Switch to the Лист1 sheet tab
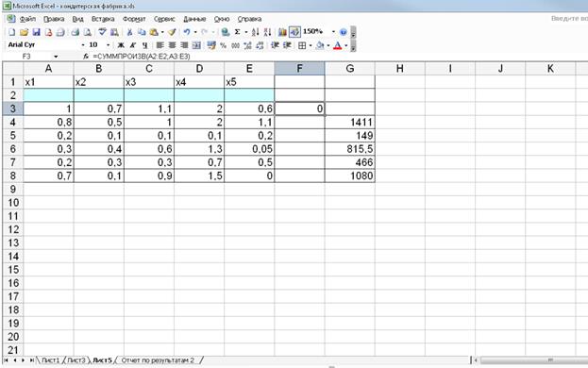Viewport: 588px width, 368px height. coord(51,360)
